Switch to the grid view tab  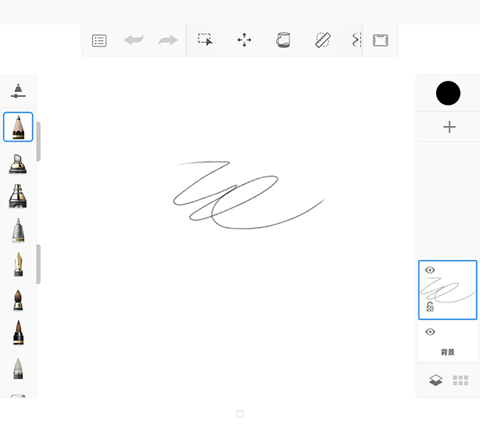coord(461,381)
